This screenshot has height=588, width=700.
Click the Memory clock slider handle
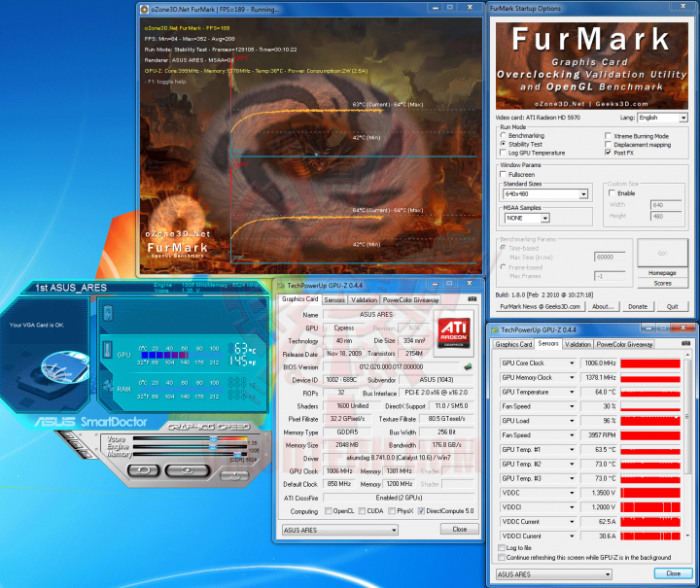238,454
